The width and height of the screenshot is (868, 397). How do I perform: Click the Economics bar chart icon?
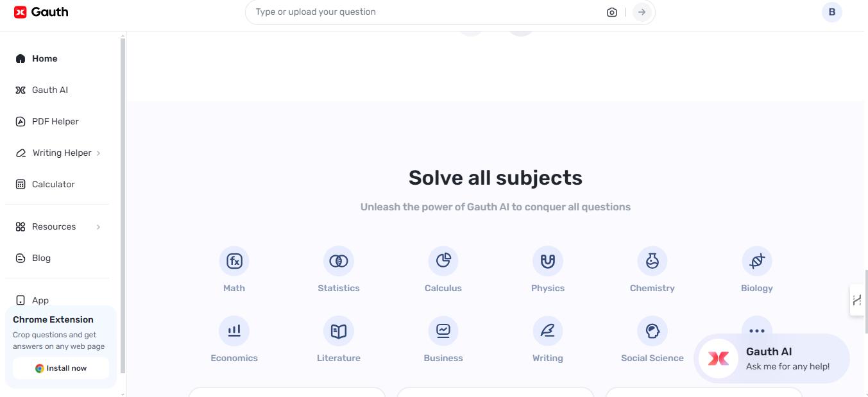(234, 331)
